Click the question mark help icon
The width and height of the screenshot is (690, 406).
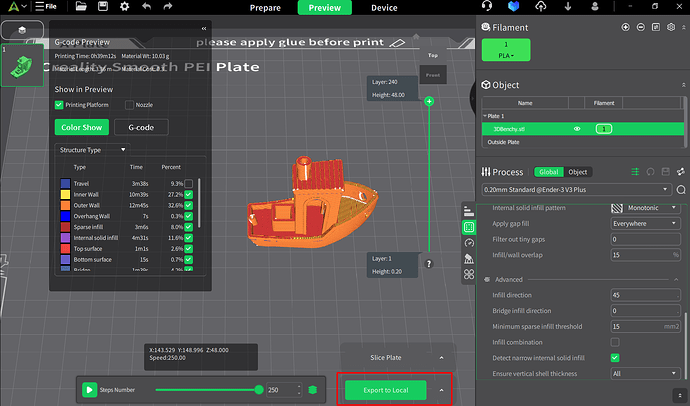coord(429,264)
